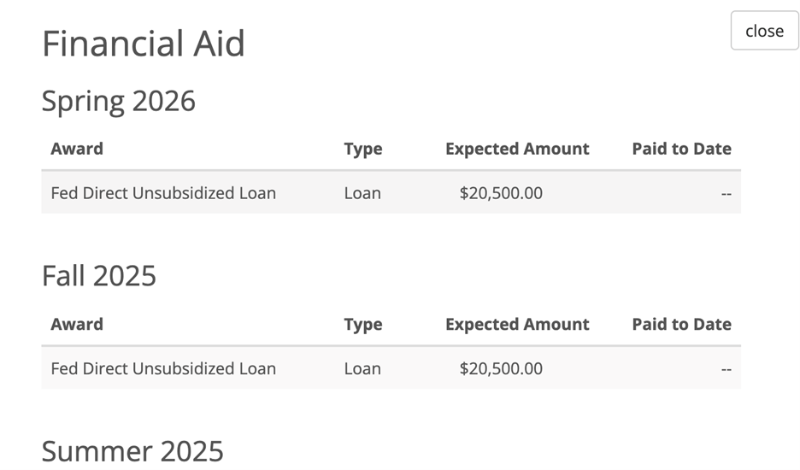Image resolution: width=800 pixels, height=470 pixels.
Task: Click the $20,500.00 expected amount for Spring 2026
Action: coord(501,192)
